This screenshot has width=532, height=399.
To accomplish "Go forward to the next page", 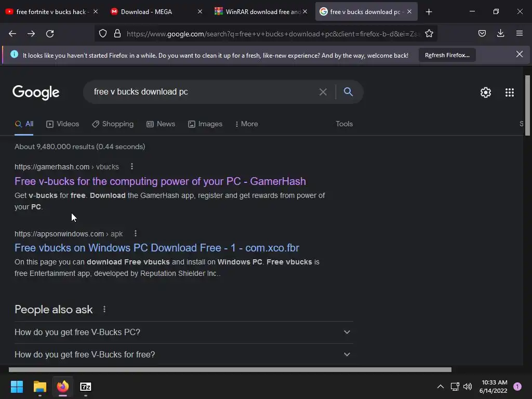I will 31,34.
